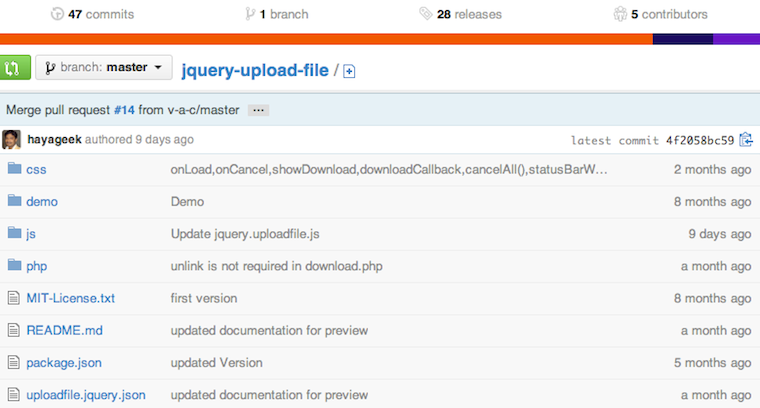Open the commit message starting with onLoad,onCancel

point(389,170)
